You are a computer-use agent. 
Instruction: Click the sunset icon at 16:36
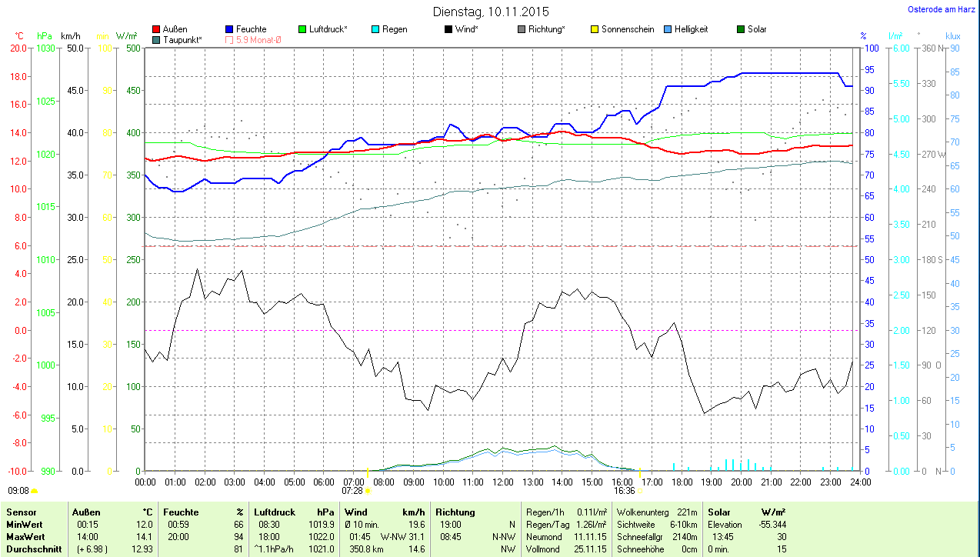[x=640, y=490]
